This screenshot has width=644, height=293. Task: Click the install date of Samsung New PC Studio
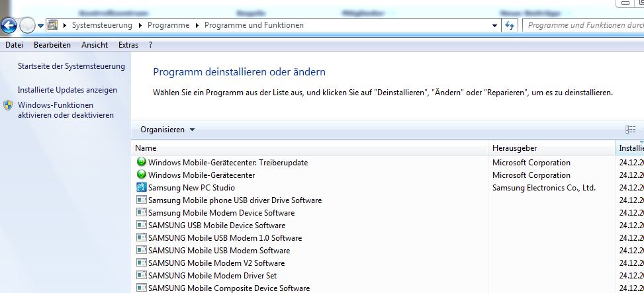pos(631,188)
